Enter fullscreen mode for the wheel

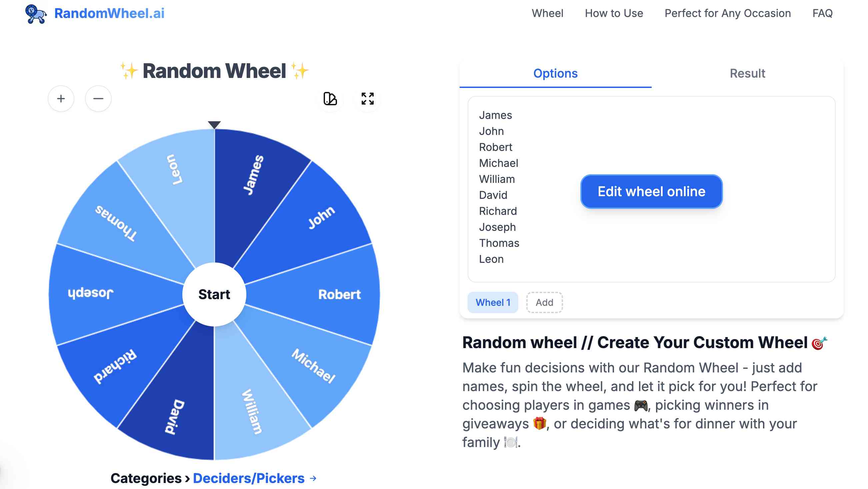367,99
